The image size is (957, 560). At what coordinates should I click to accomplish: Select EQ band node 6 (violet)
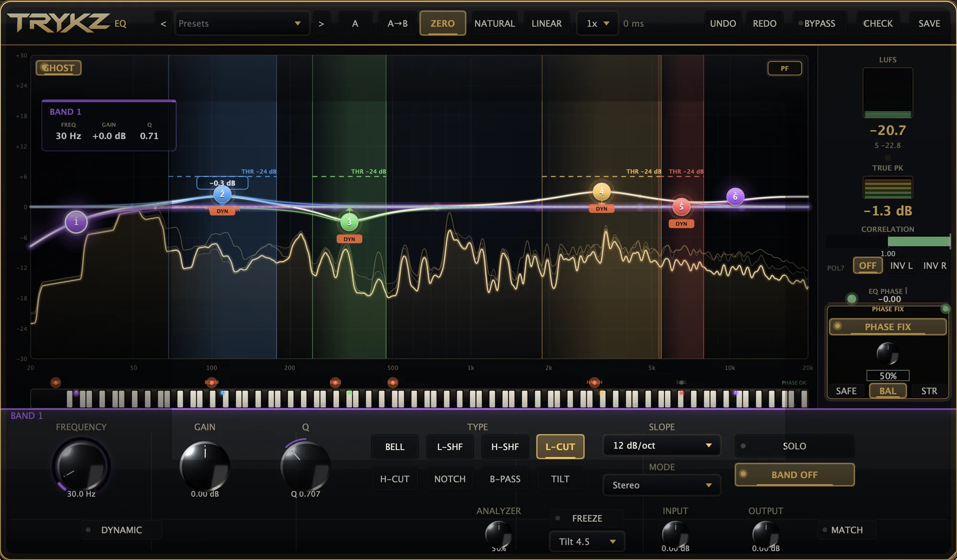point(735,197)
